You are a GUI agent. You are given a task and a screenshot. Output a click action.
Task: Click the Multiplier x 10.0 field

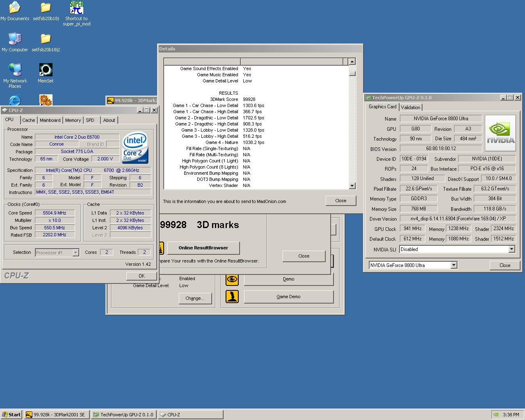point(55,220)
